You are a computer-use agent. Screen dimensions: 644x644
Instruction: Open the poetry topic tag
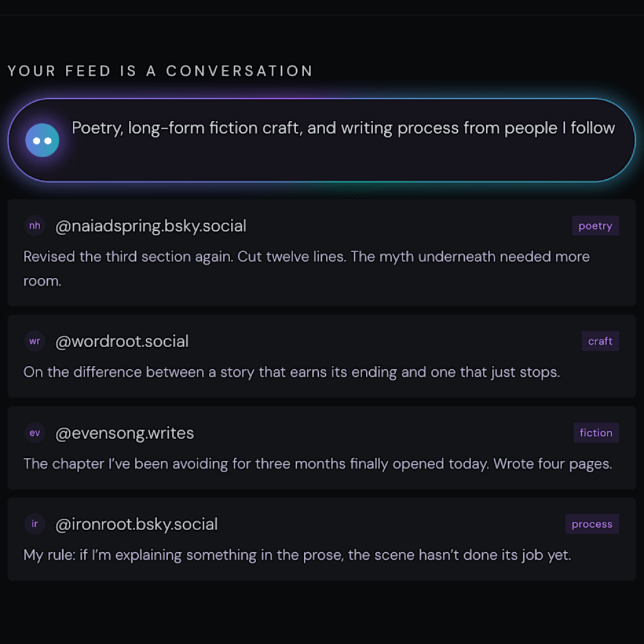point(595,225)
